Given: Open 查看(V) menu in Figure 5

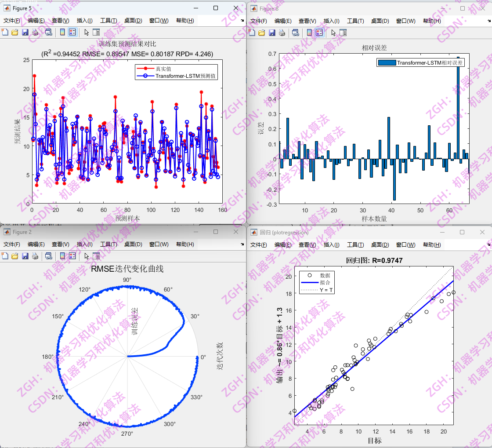Looking at the screenshot, I should tap(61, 20).
